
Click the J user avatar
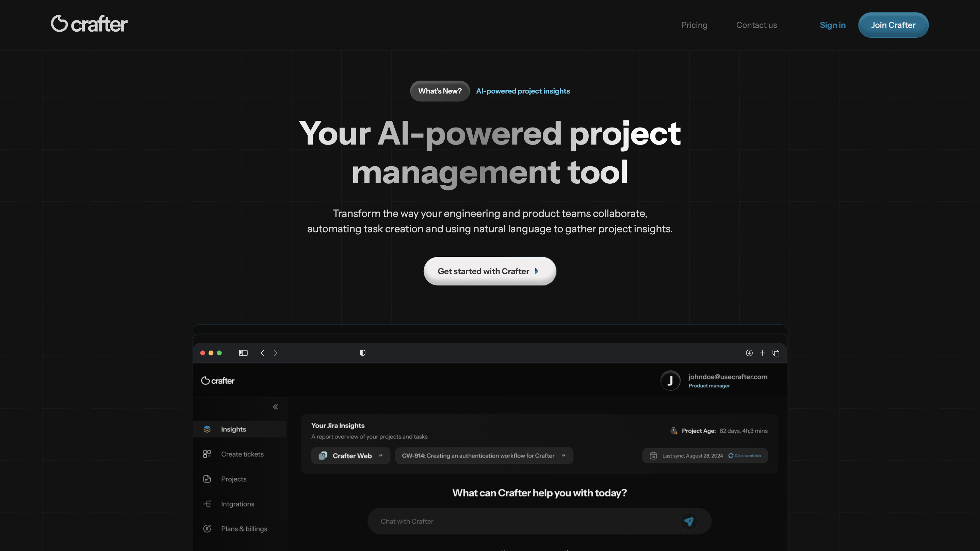[x=670, y=381]
